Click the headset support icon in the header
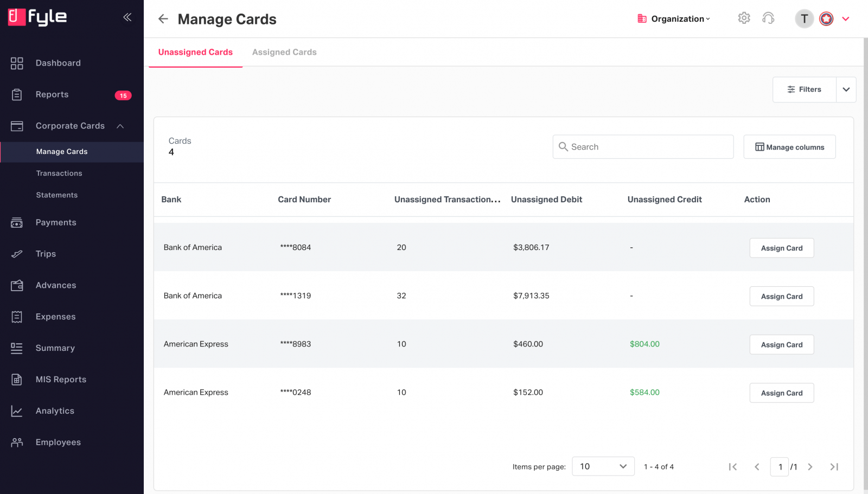 768,18
